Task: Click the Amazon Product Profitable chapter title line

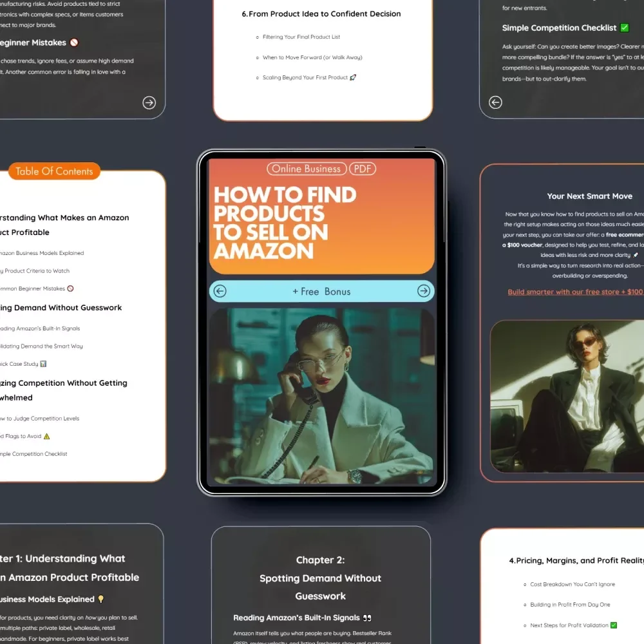Action: pyautogui.click(x=70, y=578)
